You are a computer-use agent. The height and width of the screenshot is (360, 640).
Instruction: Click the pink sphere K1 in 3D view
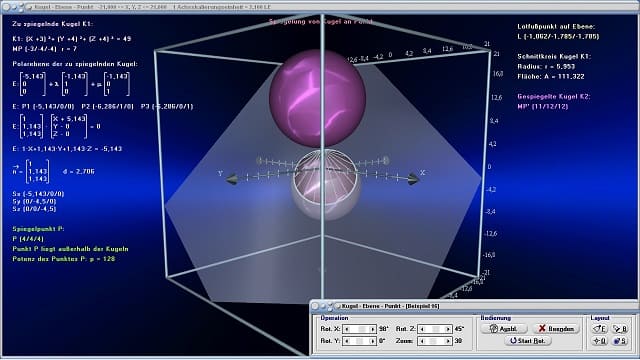pos(317,98)
